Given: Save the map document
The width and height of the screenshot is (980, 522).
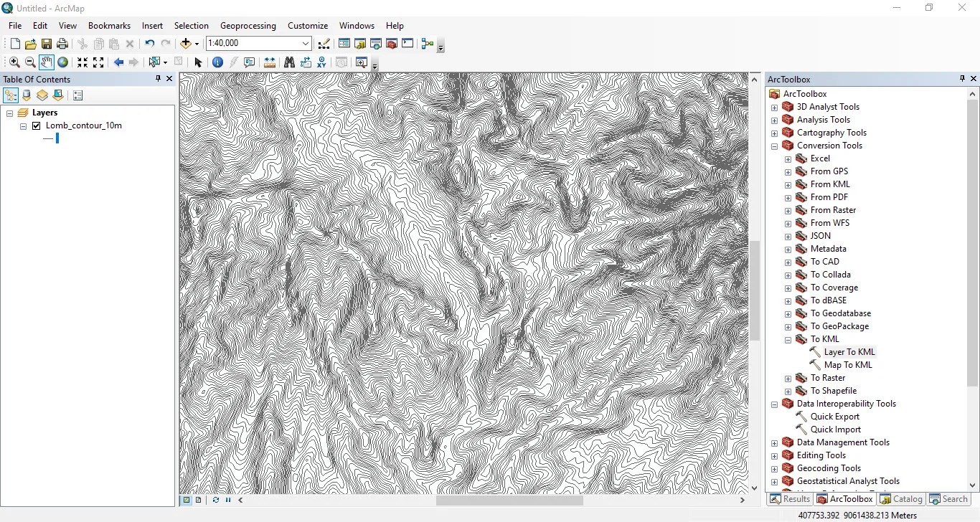Looking at the screenshot, I should point(46,44).
